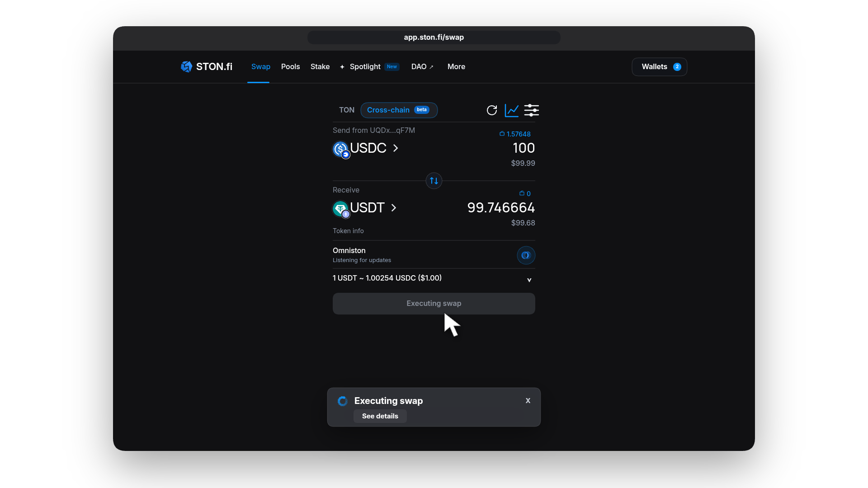Open the More menu
Viewport: 868px width, 488px height.
456,66
